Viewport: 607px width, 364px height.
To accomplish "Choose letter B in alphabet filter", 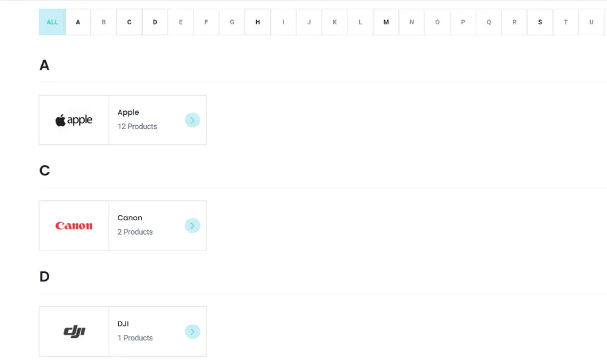I will click(x=104, y=22).
